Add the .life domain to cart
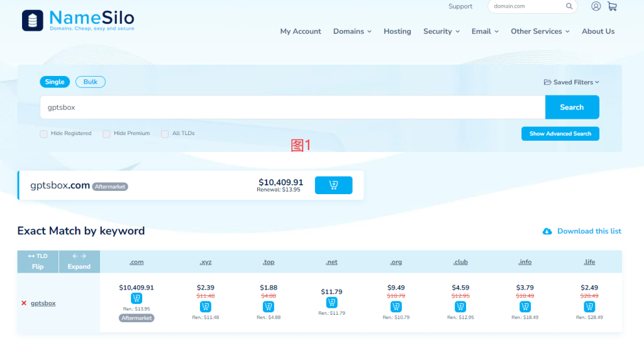This screenshot has width=644, height=348. click(589, 306)
